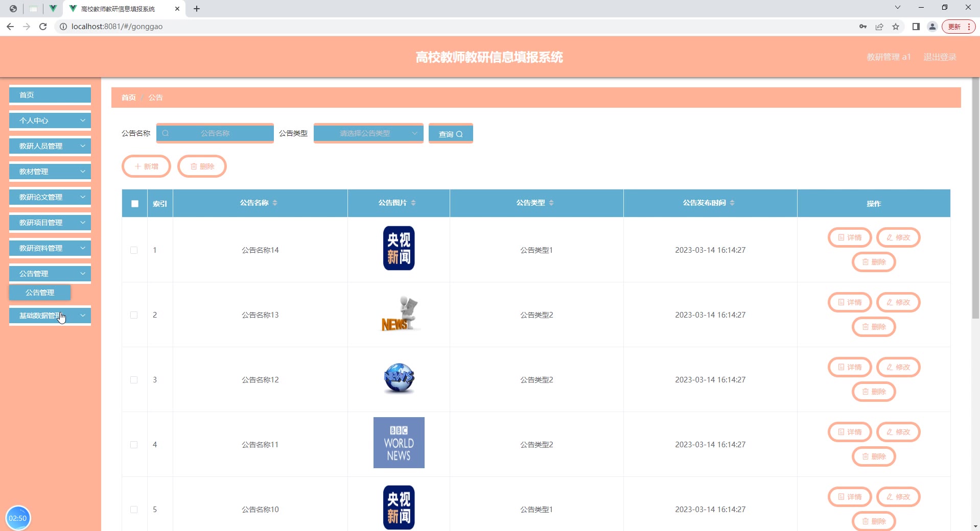Select the 公告管理 submenu item
980x531 pixels.
[x=40, y=293]
